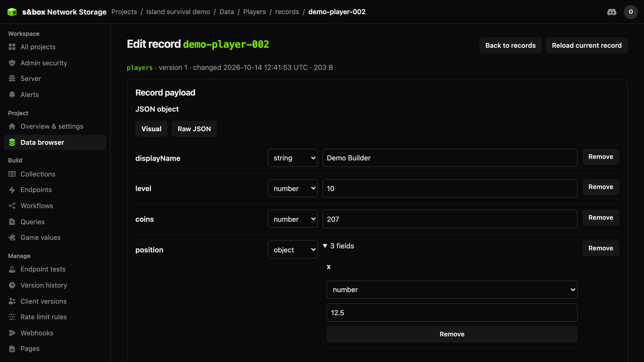Collapse the 3 fields disclosure triangle

(x=325, y=246)
